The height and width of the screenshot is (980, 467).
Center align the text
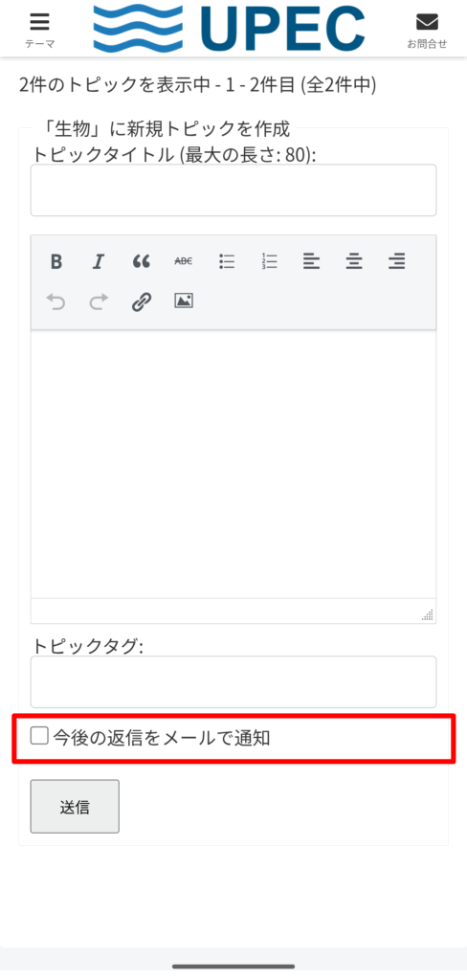coord(354,261)
